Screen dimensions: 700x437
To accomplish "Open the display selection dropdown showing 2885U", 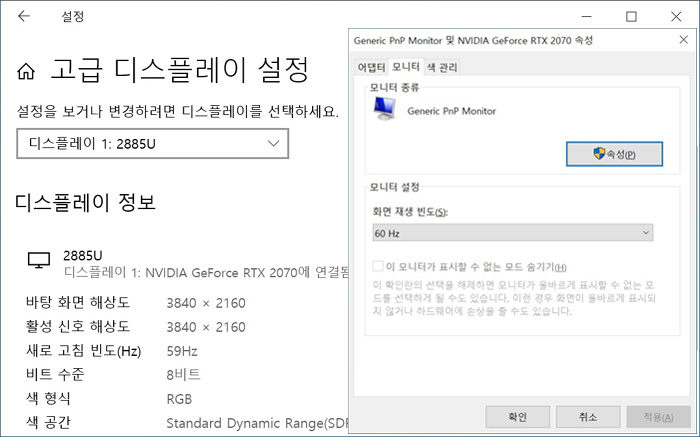I will 153,144.
